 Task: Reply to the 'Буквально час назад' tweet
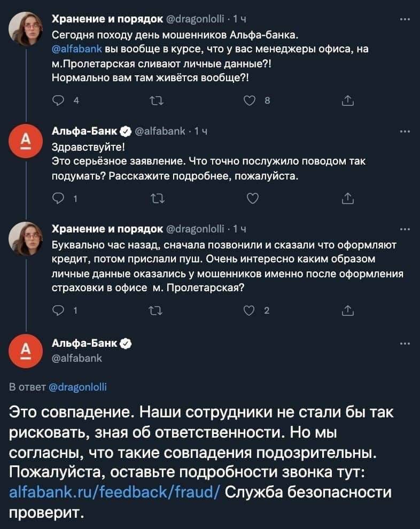coord(58,310)
